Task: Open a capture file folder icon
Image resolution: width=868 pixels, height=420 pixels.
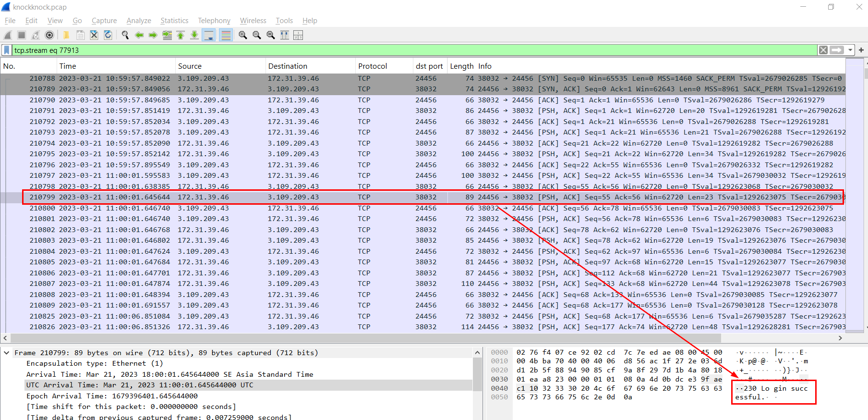Action: pyautogui.click(x=66, y=35)
